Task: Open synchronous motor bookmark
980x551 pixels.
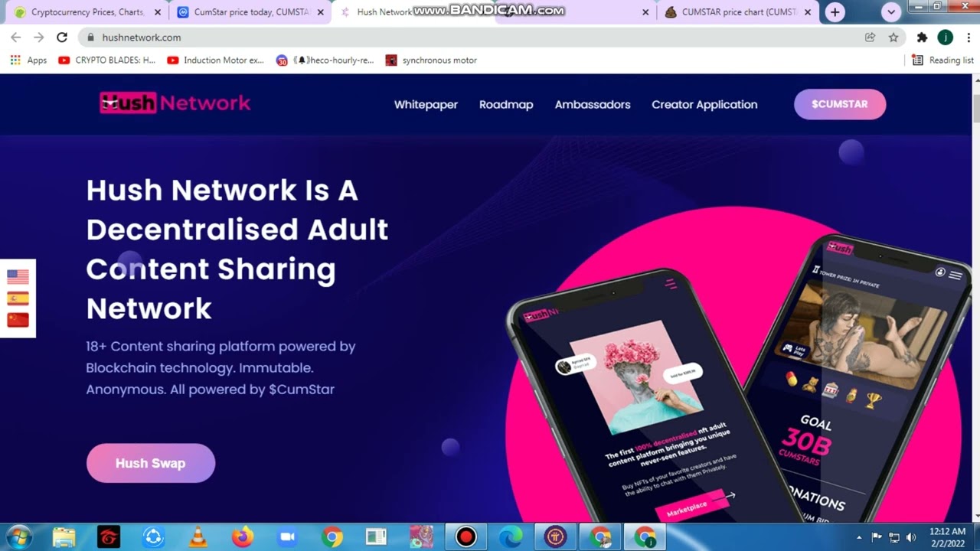Action: tap(431, 60)
